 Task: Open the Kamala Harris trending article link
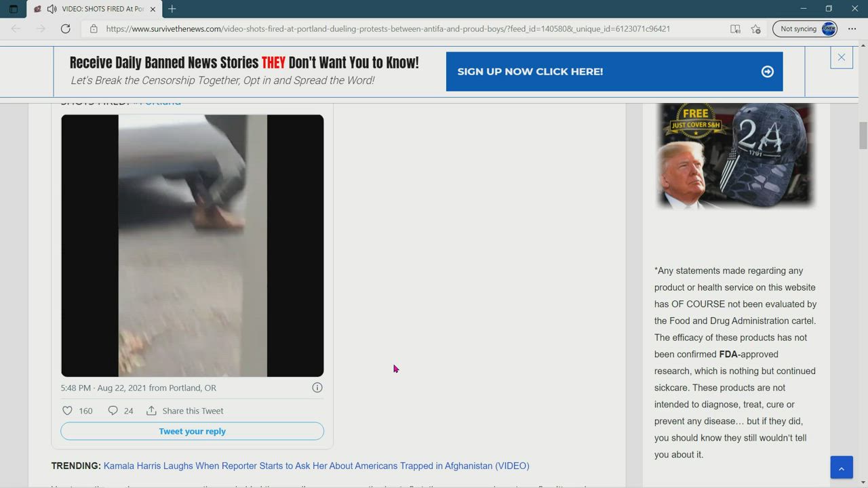[316, 466]
